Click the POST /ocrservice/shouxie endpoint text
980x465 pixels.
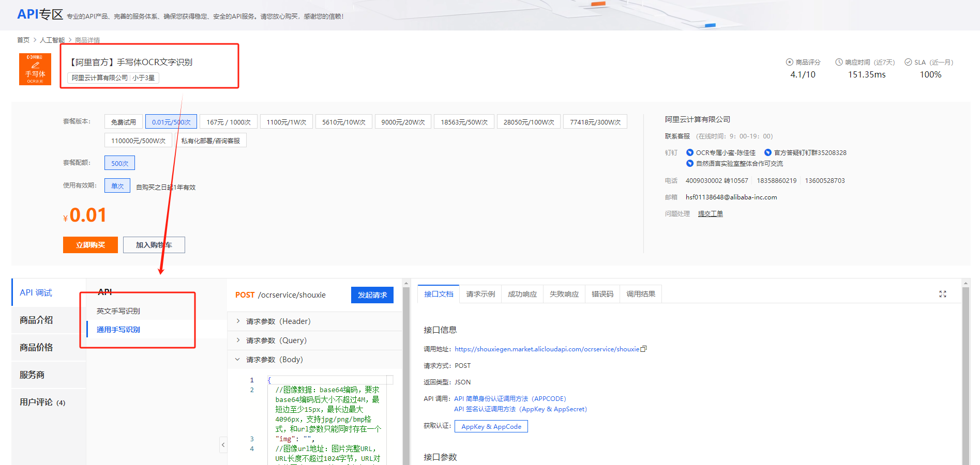click(280, 295)
